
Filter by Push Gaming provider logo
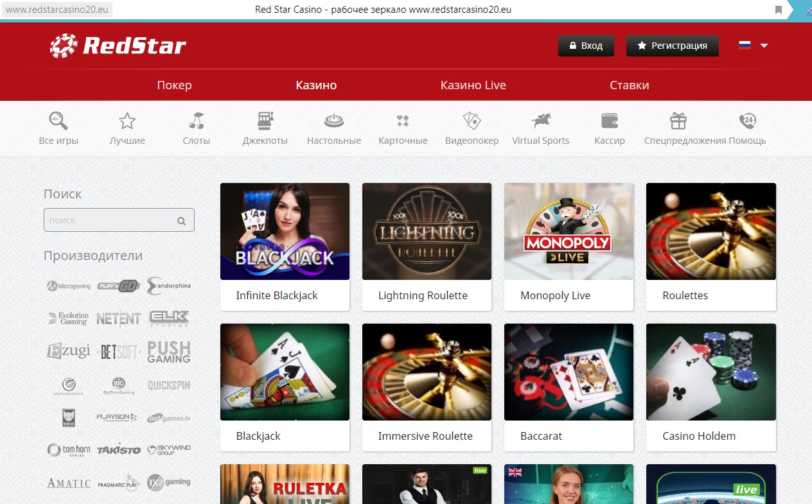(169, 352)
